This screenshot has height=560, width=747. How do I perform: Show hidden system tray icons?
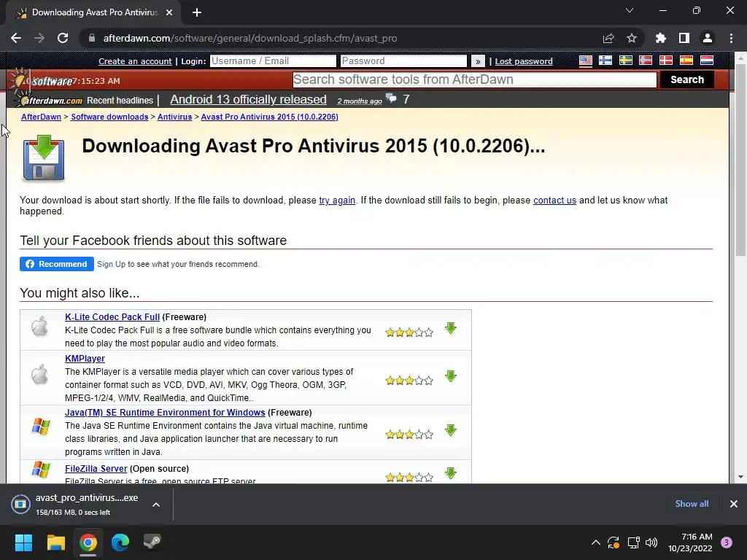coord(595,542)
